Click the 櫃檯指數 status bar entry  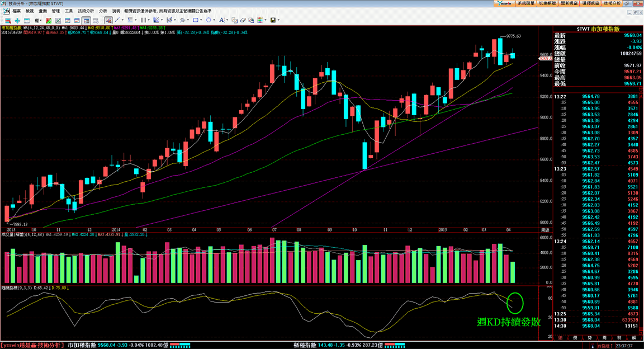[x=305, y=345]
